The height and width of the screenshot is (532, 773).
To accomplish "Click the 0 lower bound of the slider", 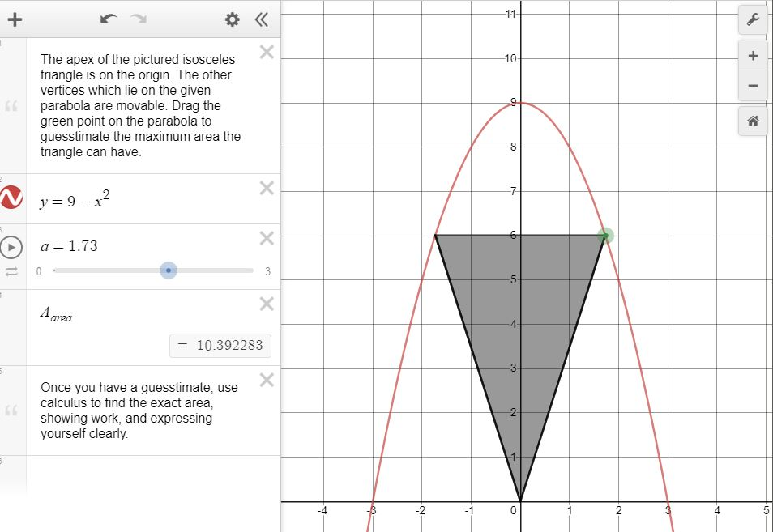I will (x=38, y=272).
